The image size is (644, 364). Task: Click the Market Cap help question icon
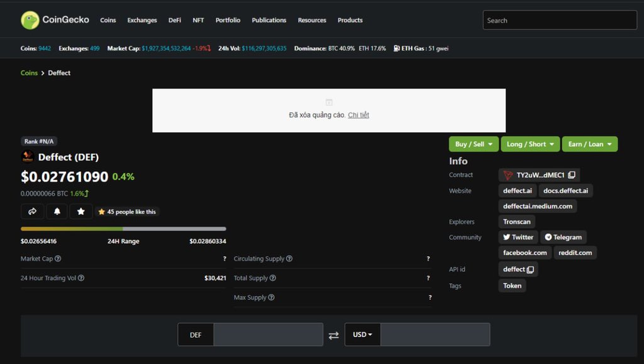58,259
